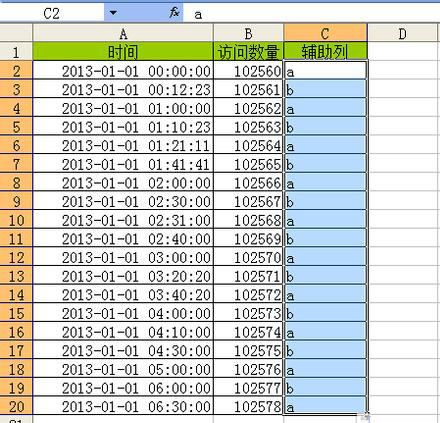Click visit count cell 102567
The height and width of the screenshot is (423, 440).
click(248, 201)
